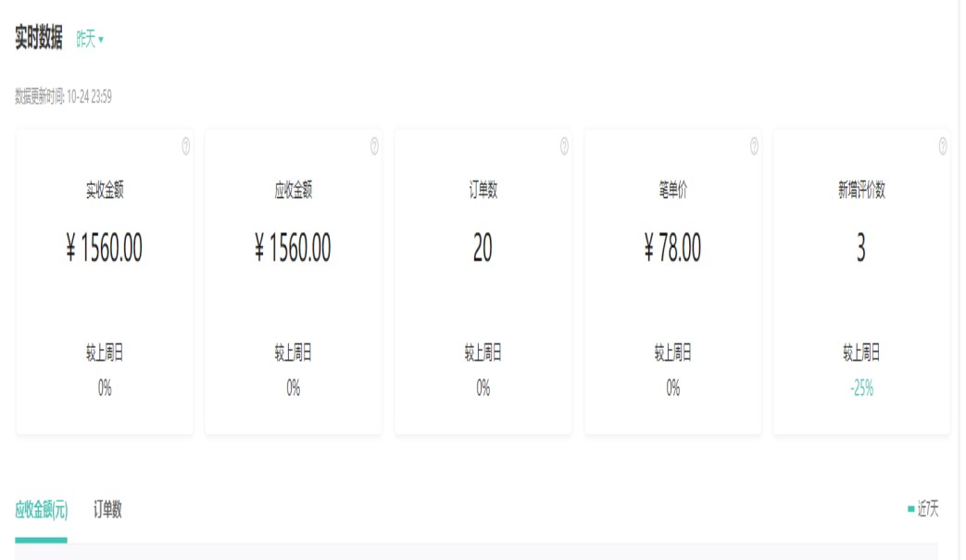Click the 新增评价数 value 3

[860, 248]
